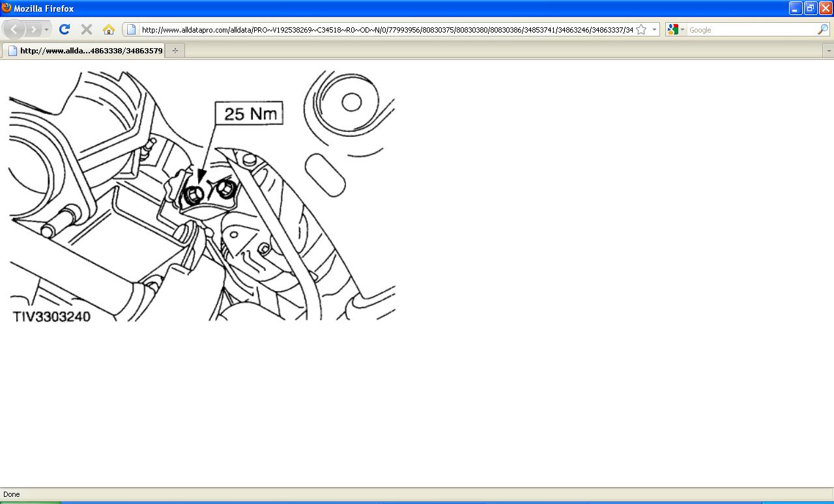834x504 pixels.
Task: Restore down the Firefox window
Action: (x=811, y=8)
